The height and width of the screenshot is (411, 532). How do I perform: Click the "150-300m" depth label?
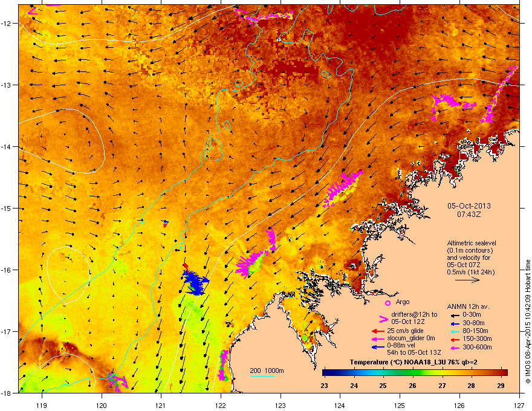(x=478, y=338)
